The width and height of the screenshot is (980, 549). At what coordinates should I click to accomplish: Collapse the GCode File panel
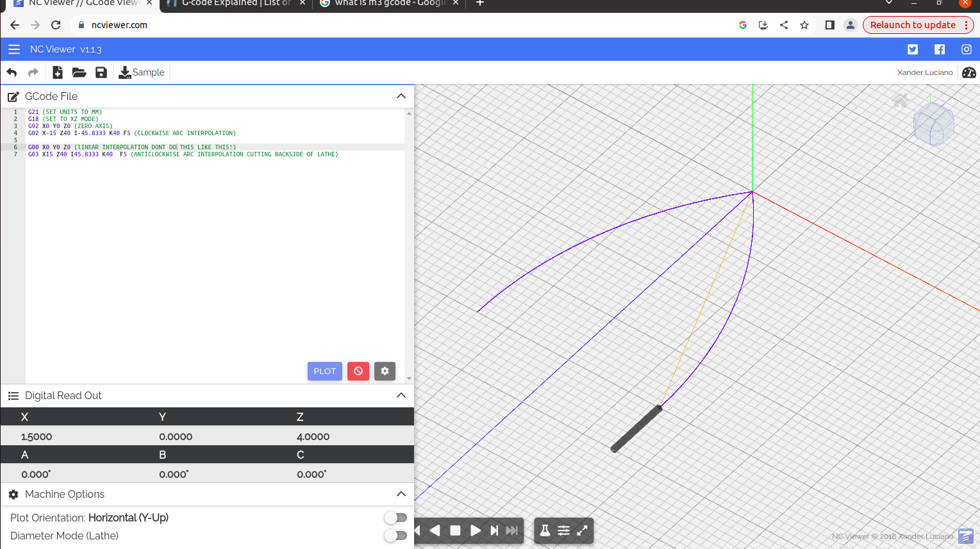pos(401,96)
